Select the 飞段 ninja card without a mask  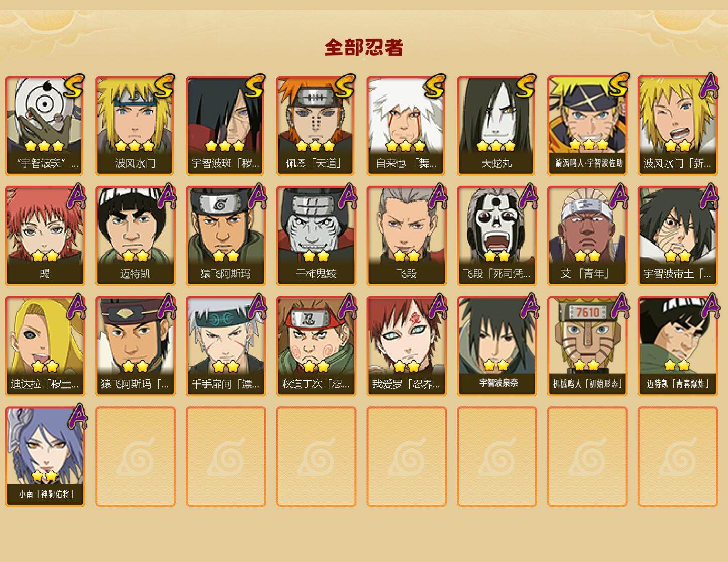(x=406, y=236)
